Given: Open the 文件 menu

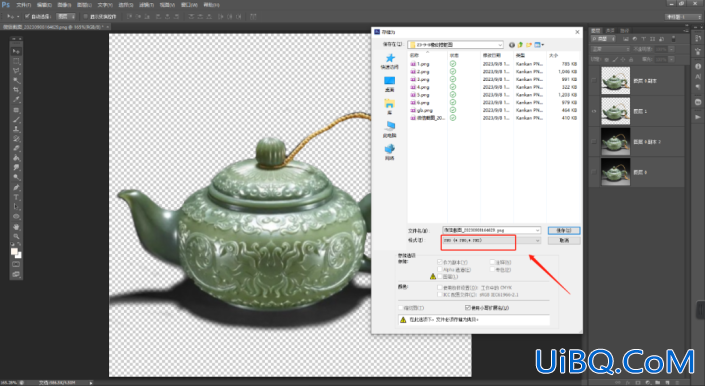Looking at the screenshot, I should coord(23,5).
